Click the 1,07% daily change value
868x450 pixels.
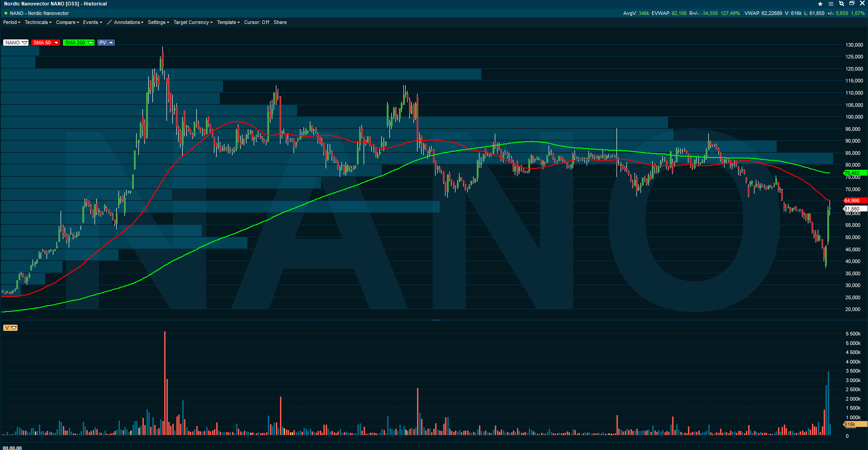858,13
